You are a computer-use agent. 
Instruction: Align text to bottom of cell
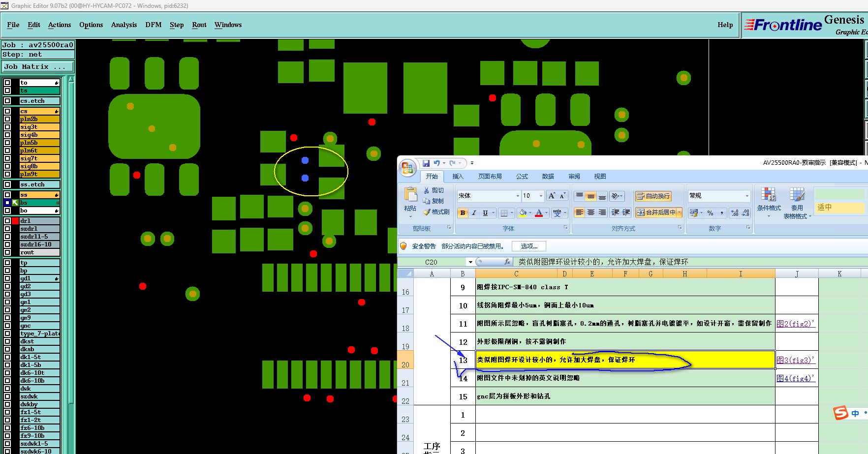602,196
